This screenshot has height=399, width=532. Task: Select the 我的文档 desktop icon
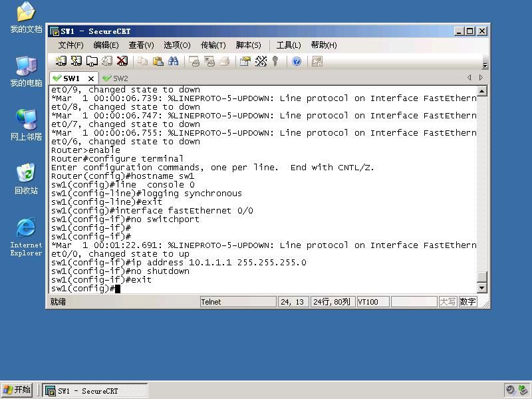[26, 17]
